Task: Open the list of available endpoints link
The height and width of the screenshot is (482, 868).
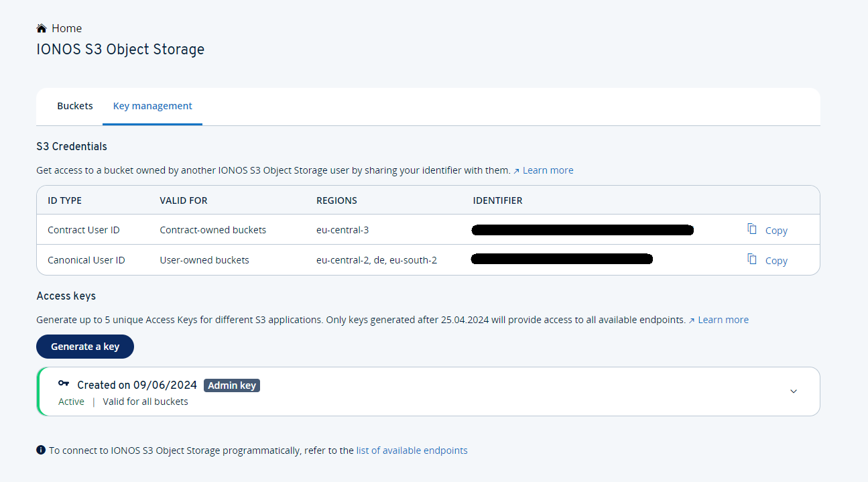Action: point(412,450)
